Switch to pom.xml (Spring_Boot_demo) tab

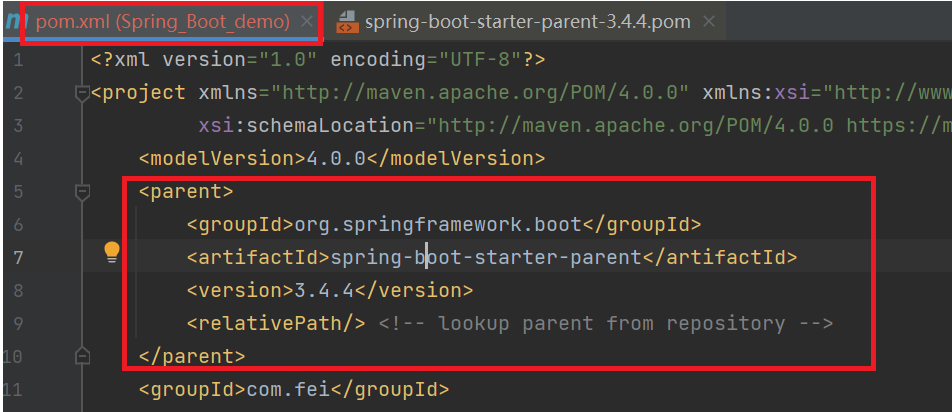[x=163, y=22]
